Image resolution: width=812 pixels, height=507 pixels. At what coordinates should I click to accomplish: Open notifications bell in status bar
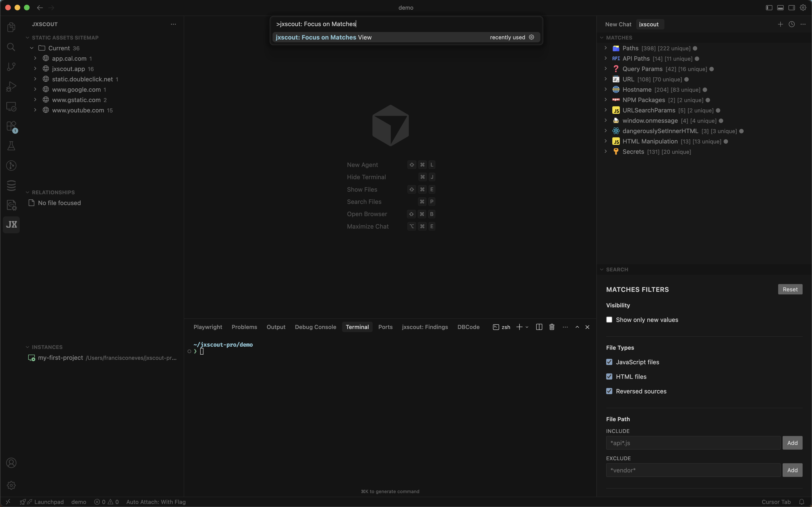802,502
